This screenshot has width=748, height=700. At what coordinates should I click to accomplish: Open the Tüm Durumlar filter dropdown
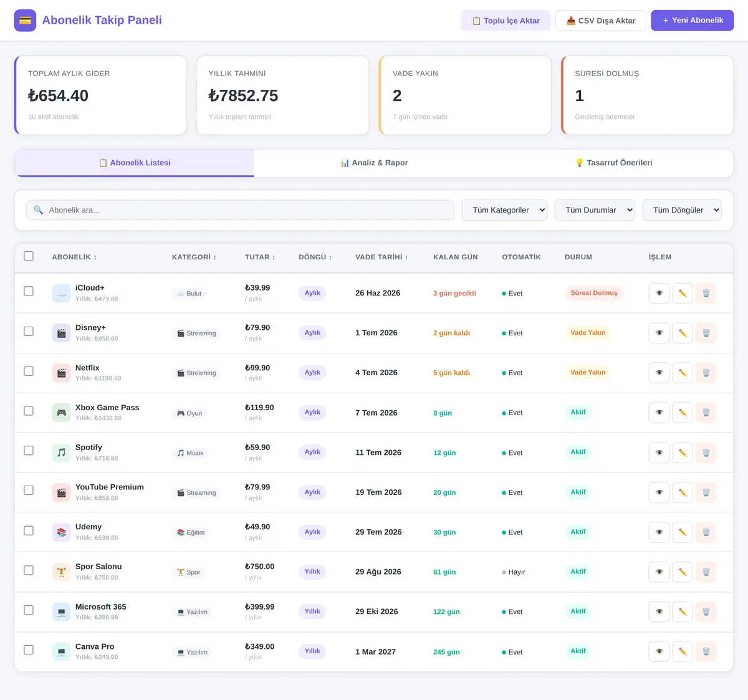tap(595, 210)
